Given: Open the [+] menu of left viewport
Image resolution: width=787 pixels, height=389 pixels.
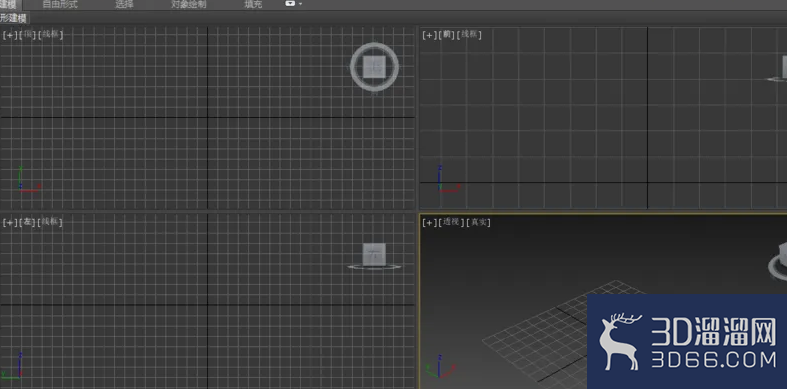Looking at the screenshot, I should coord(10,222).
